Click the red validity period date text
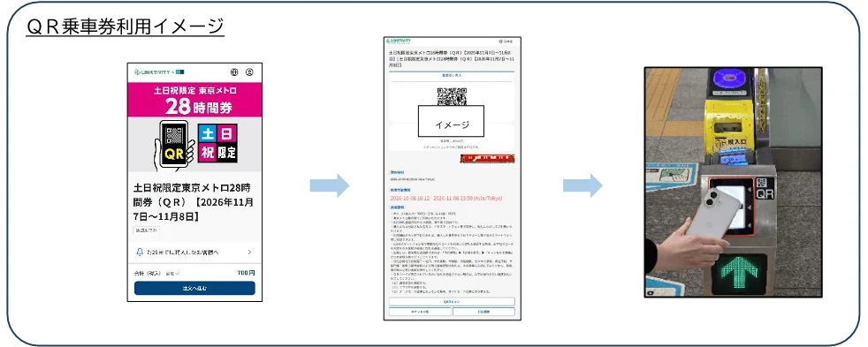The height and width of the screenshot is (347, 868). pos(446,198)
